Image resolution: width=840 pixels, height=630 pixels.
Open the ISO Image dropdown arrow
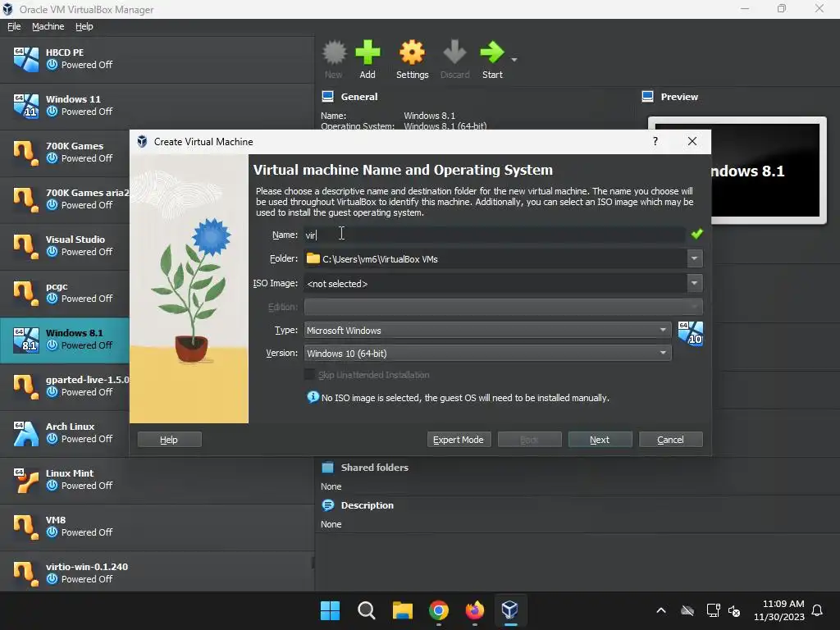694,283
